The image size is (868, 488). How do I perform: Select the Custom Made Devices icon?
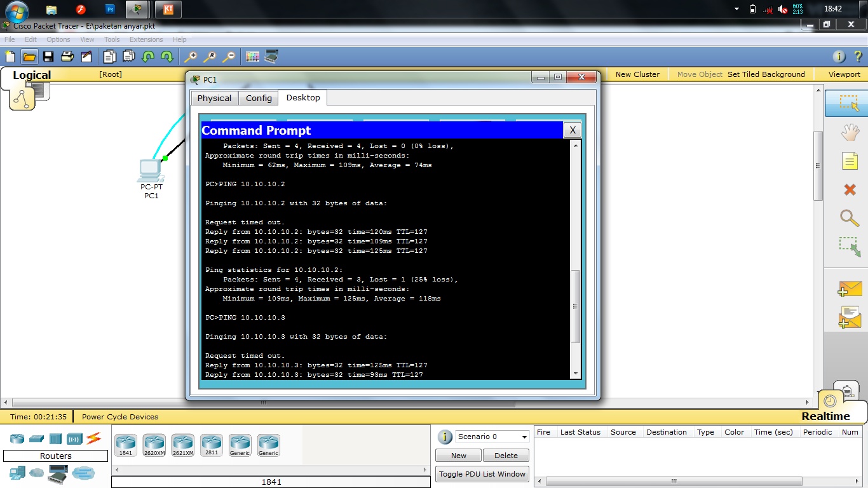pos(58,473)
